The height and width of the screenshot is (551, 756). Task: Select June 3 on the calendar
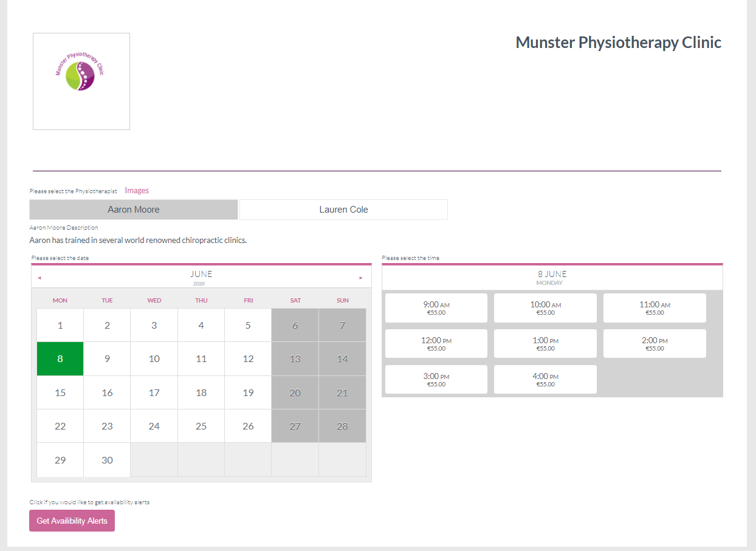(154, 325)
